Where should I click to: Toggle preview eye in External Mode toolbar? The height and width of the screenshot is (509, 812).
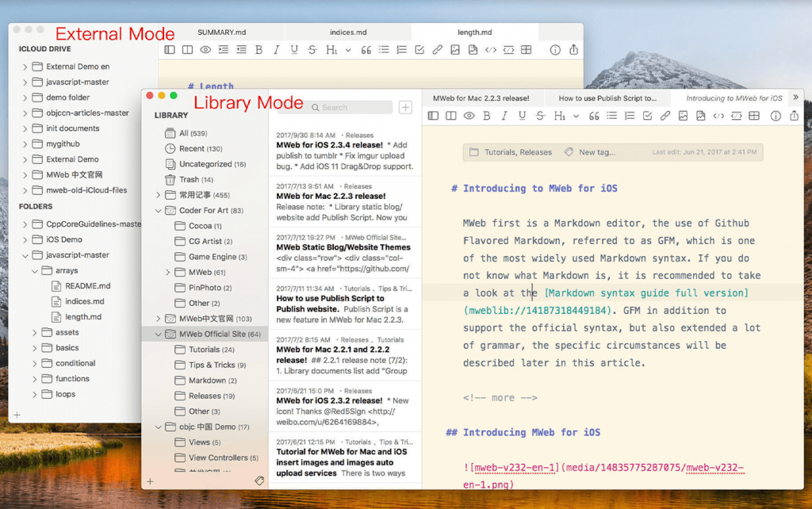tap(205, 50)
